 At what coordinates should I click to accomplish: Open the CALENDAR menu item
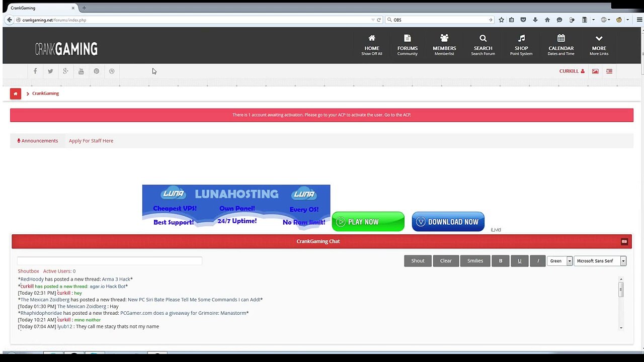pyautogui.click(x=561, y=45)
